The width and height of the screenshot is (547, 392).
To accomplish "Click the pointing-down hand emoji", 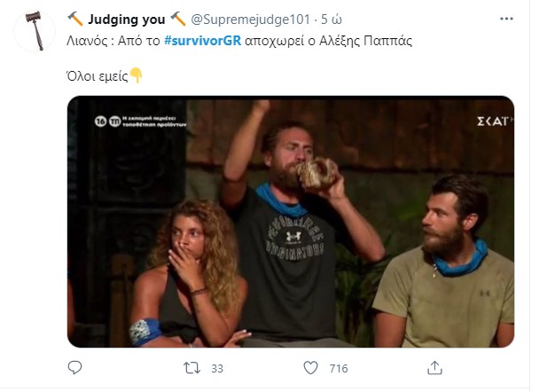I will [x=137, y=76].
